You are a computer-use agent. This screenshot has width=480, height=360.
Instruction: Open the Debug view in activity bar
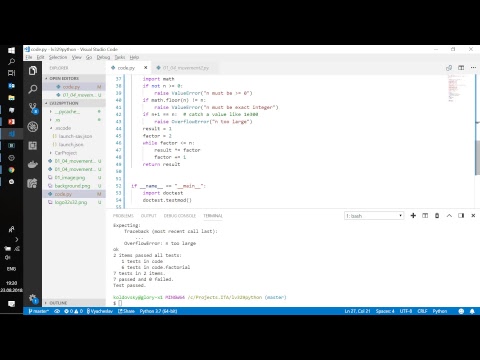(33, 127)
